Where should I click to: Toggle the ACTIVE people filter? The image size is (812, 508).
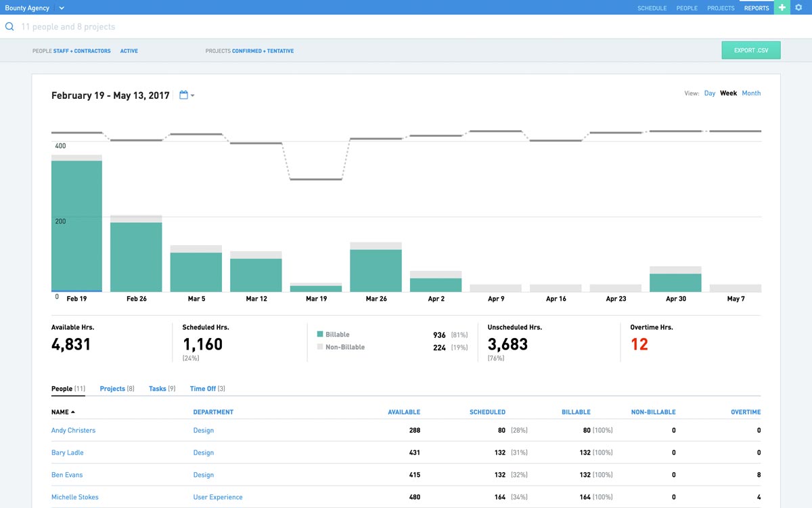coord(129,50)
